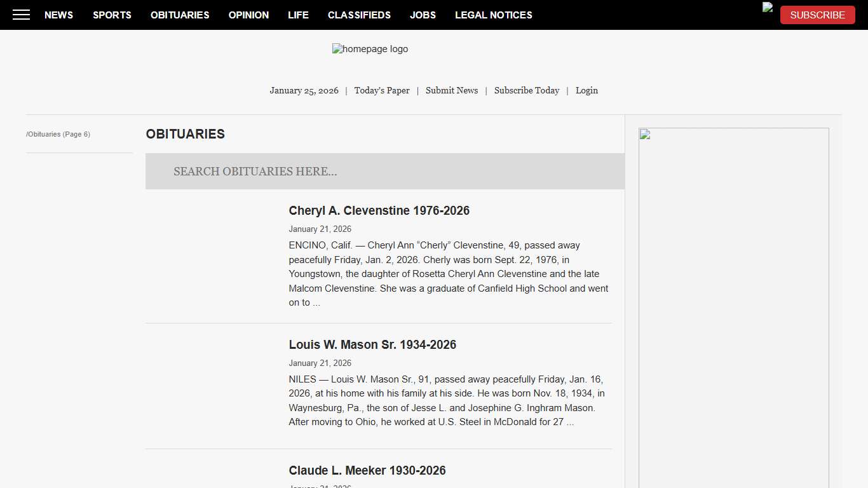Viewport: 868px width, 488px height.
Task: Focus the Search Obituaries Here field
Action: point(384,171)
